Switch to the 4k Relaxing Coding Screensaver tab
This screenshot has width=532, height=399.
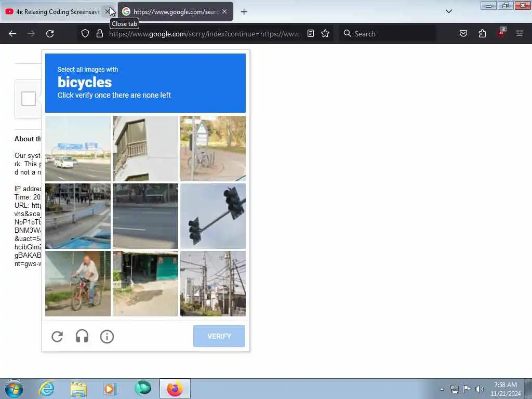(x=58, y=11)
